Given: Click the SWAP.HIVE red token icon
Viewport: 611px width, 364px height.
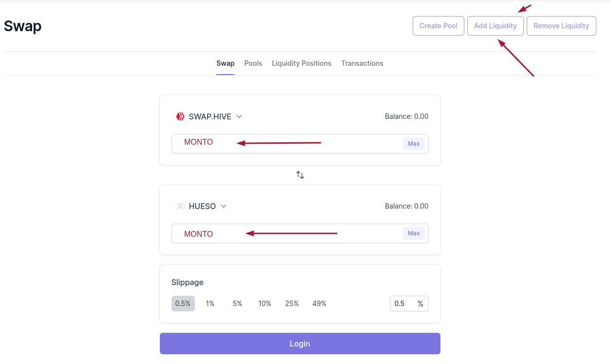Looking at the screenshot, I should (x=180, y=116).
